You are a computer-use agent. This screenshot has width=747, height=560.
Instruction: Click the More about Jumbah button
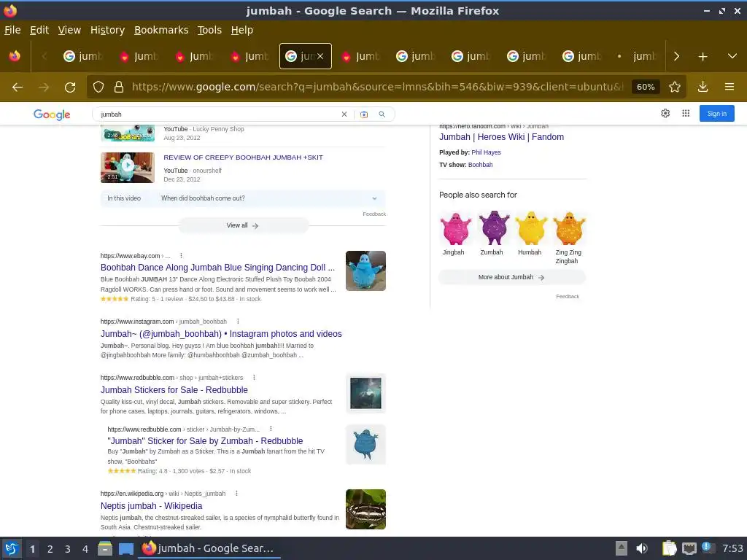[x=511, y=277]
